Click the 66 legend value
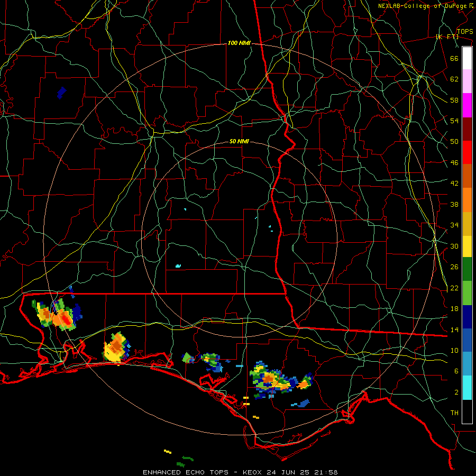This screenshot has width=476, height=476. coord(454,58)
